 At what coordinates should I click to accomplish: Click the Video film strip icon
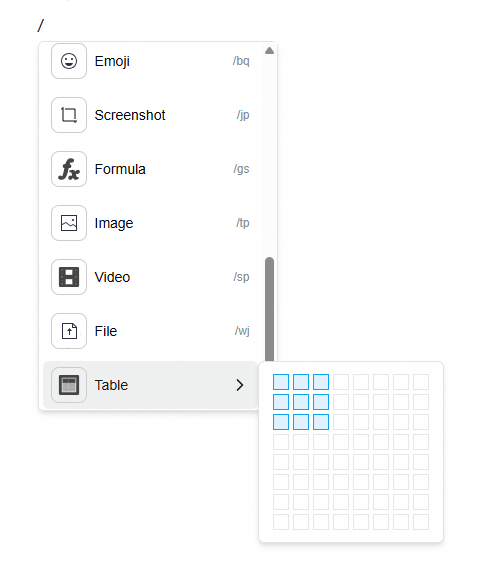click(x=69, y=277)
